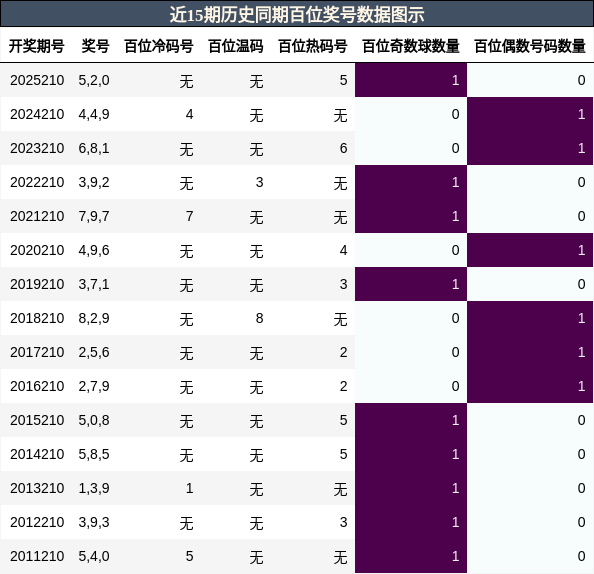594x574 pixels.
Task: Select winning number 3,9,3
Action: 94,522
